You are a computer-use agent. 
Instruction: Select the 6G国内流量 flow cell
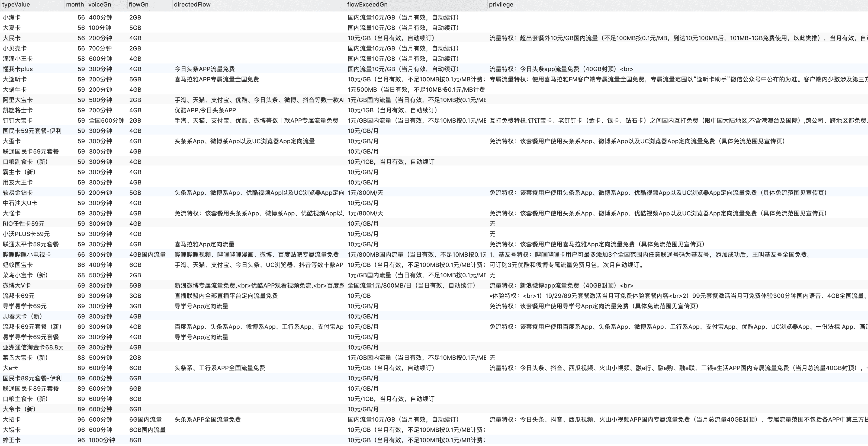(x=146, y=420)
